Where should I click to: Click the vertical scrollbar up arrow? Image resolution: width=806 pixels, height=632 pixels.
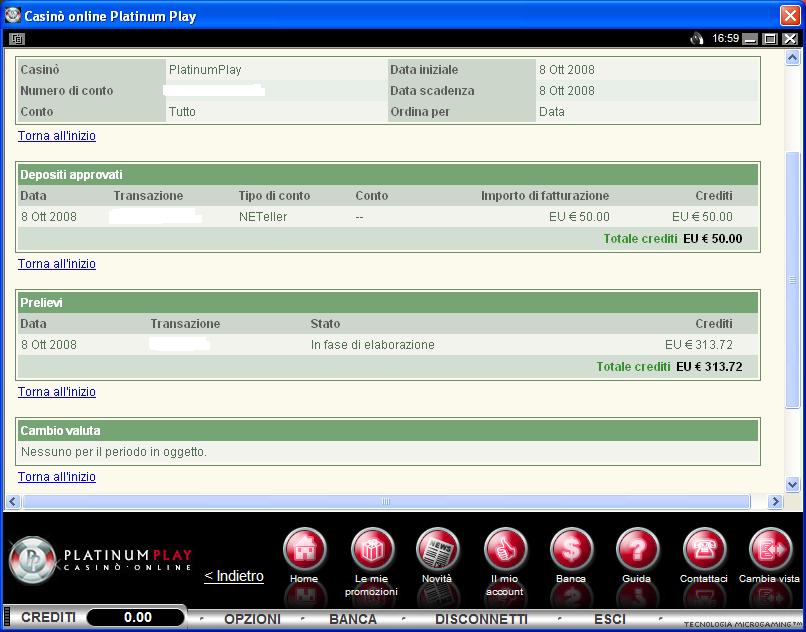(792, 58)
